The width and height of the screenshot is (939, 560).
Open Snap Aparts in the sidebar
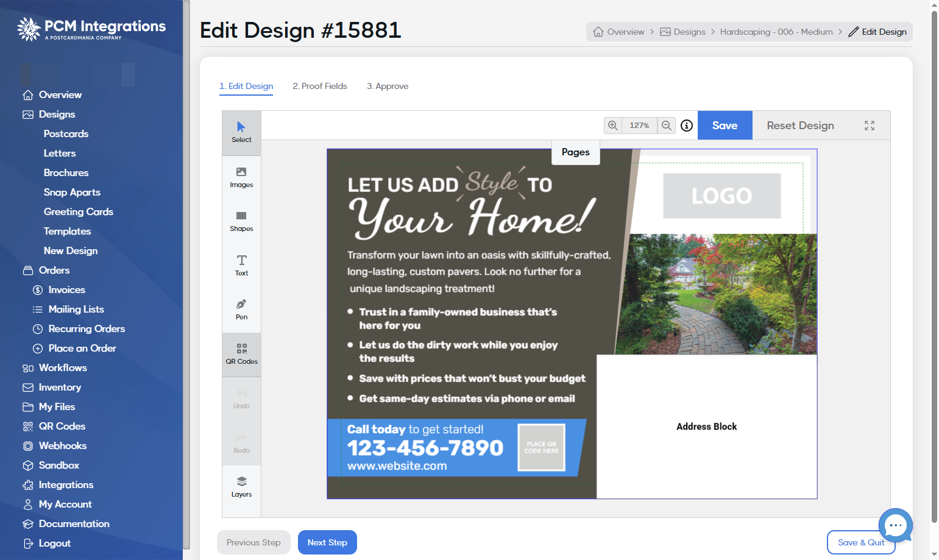[x=72, y=193]
